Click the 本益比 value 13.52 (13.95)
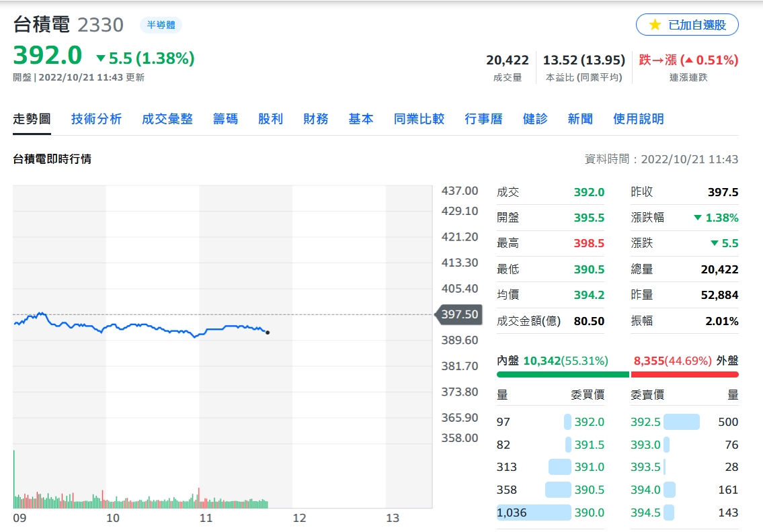Viewport: 763px width, 532px height. (x=584, y=60)
